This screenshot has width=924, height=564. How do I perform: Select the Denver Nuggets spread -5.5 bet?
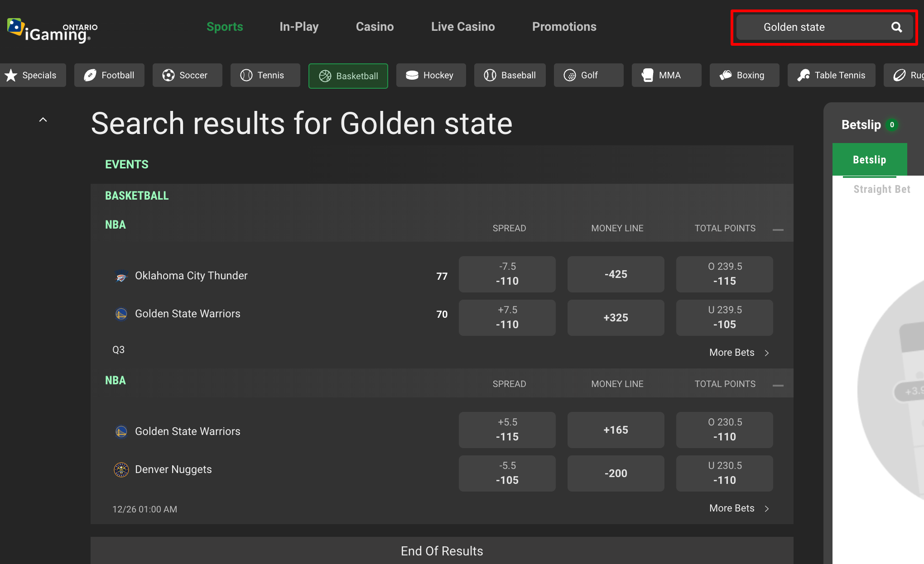click(x=507, y=473)
